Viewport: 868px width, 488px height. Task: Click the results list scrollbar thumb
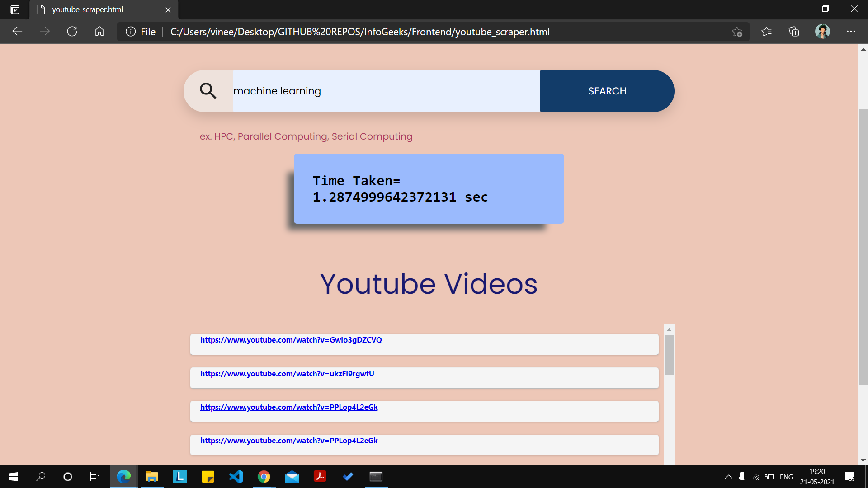[669, 355]
